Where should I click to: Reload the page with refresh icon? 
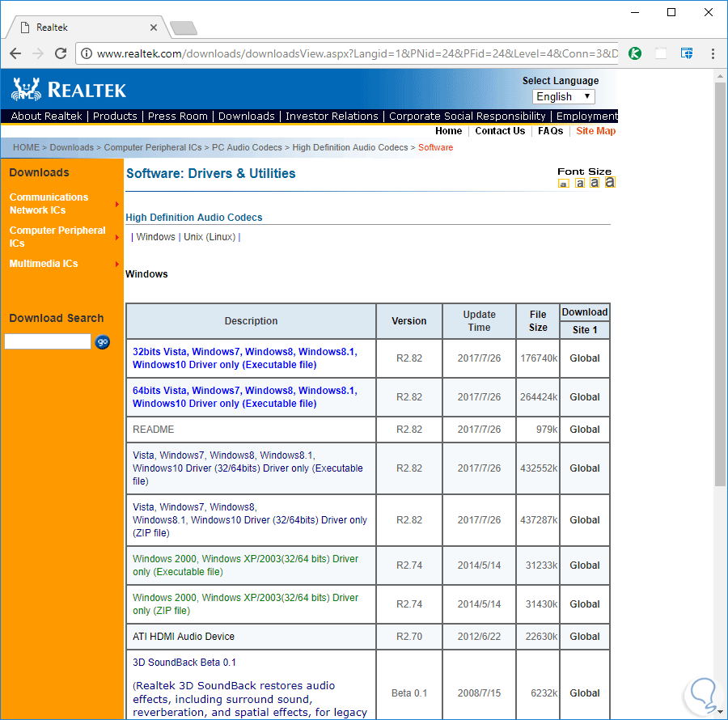point(61,53)
